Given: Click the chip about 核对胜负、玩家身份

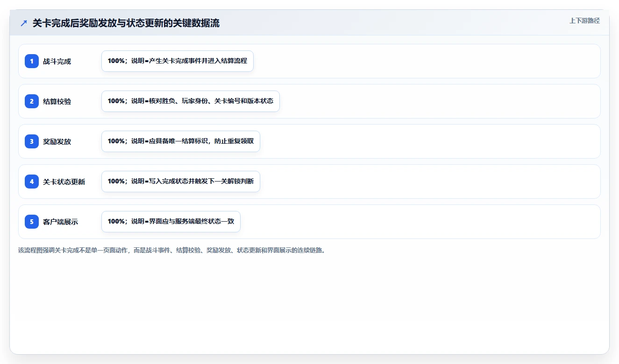Looking at the screenshot, I should 191,101.
